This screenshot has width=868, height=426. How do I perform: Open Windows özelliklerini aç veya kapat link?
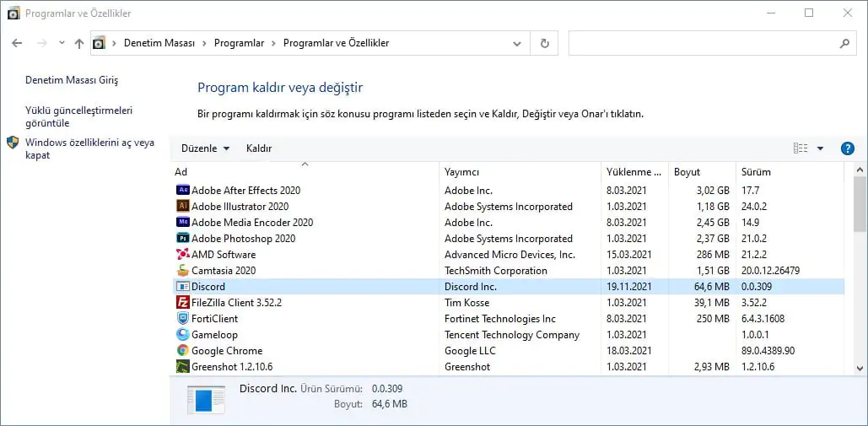pyautogui.click(x=89, y=148)
